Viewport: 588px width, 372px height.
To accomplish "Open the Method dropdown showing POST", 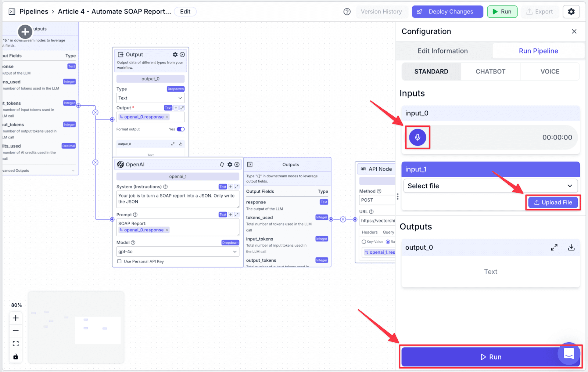I will (377, 200).
